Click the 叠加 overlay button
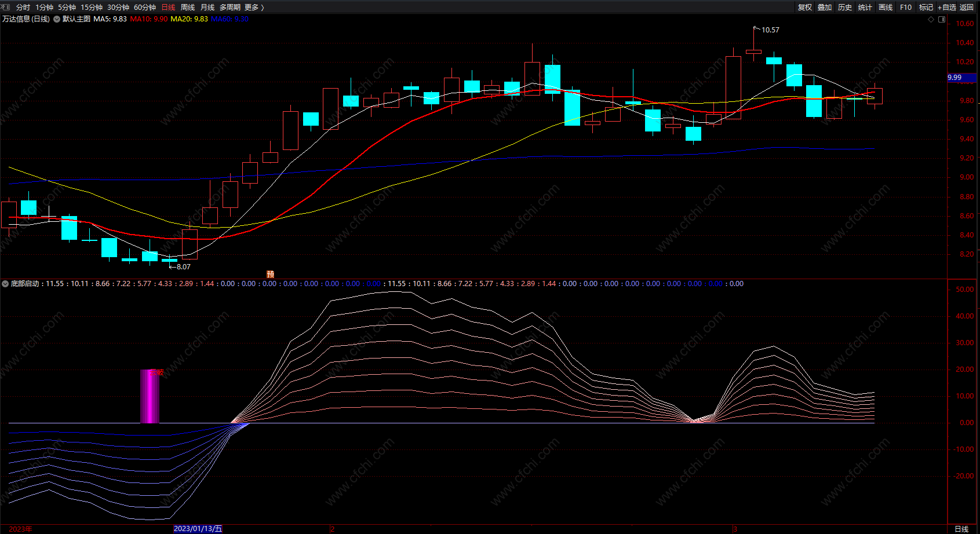 [x=825, y=7]
